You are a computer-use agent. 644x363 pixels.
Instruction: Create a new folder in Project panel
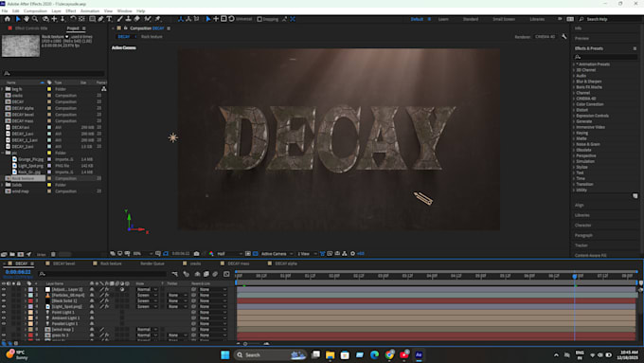pyautogui.click(x=12, y=254)
